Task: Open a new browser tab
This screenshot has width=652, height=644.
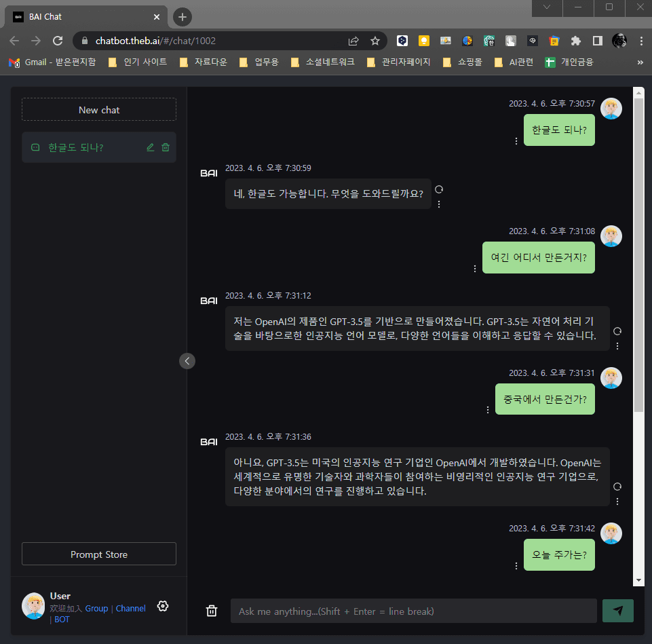Action: click(x=182, y=17)
